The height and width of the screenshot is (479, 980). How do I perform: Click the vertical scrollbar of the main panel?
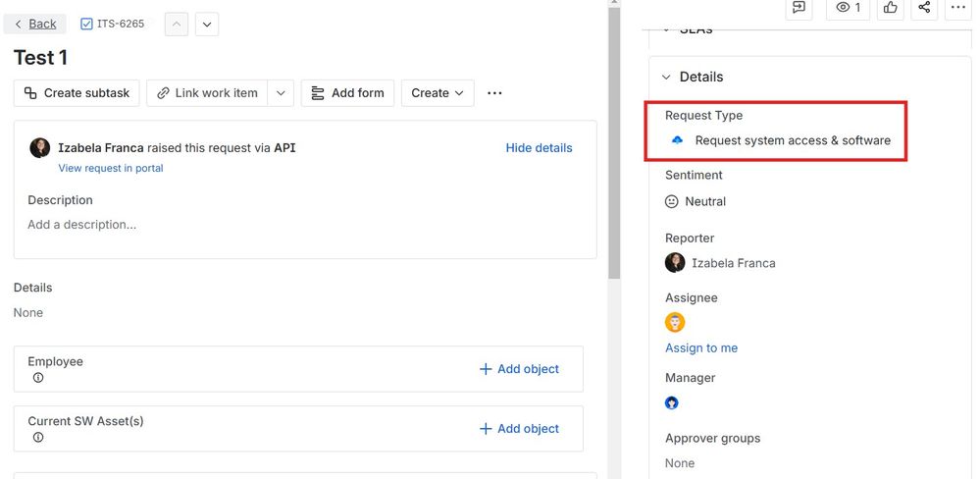click(614, 142)
